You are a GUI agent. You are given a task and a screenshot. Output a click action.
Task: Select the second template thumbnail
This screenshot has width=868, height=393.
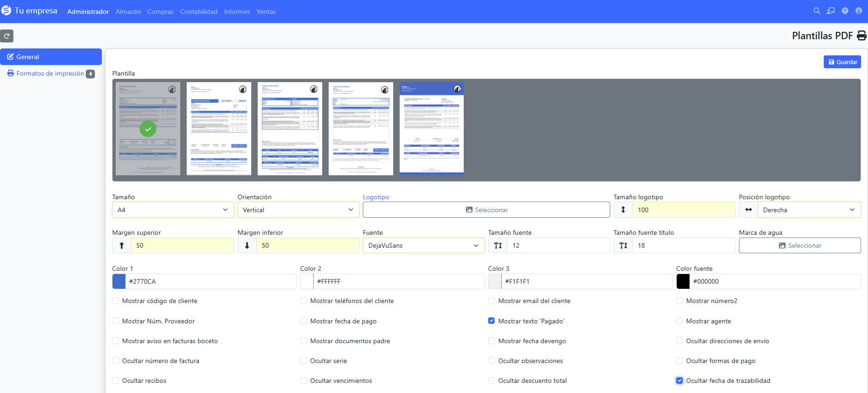[x=219, y=129]
